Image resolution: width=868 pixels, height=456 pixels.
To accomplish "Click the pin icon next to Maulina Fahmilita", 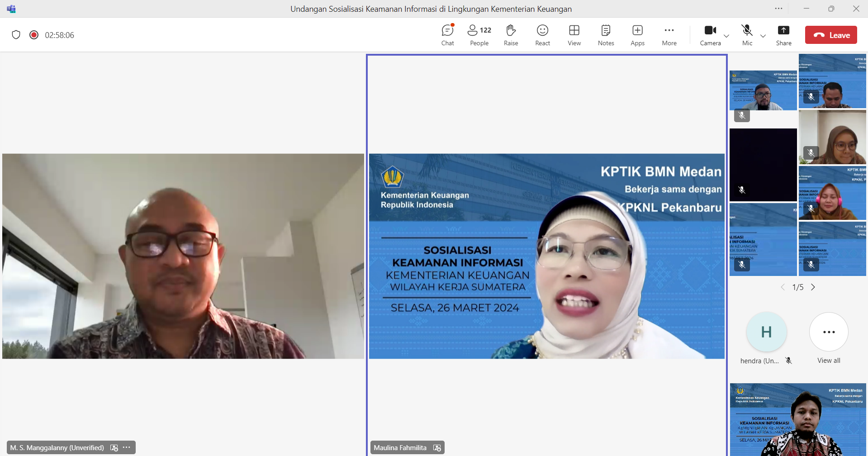I will pyautogui.click(x=437, y=447).
